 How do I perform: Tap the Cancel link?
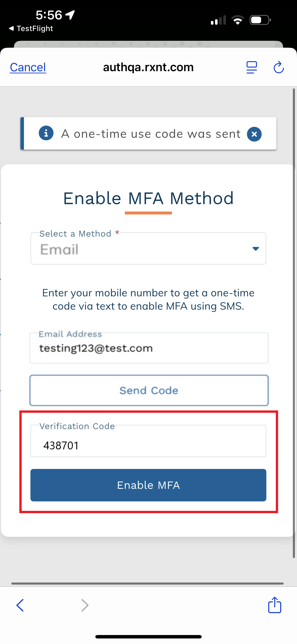point(27,67)
